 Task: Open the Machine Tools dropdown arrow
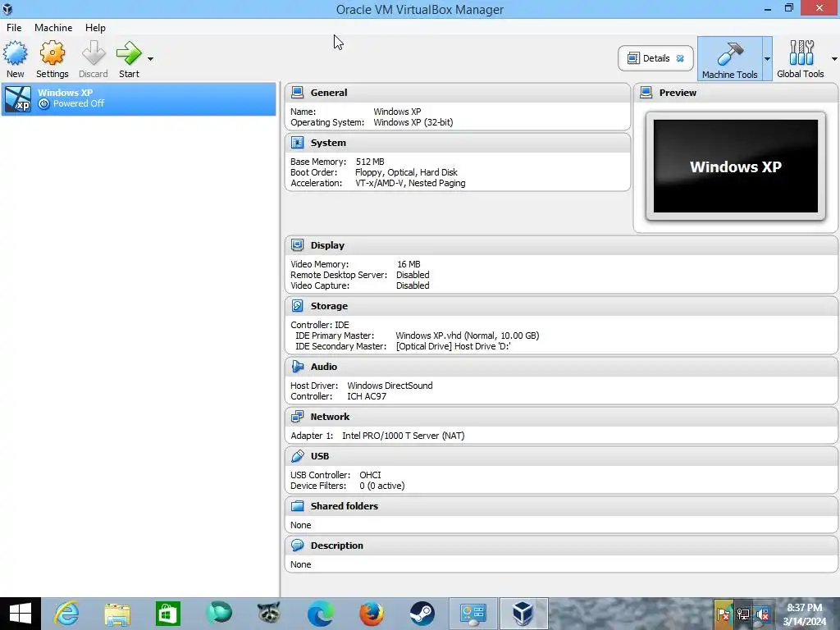[767, 59]
